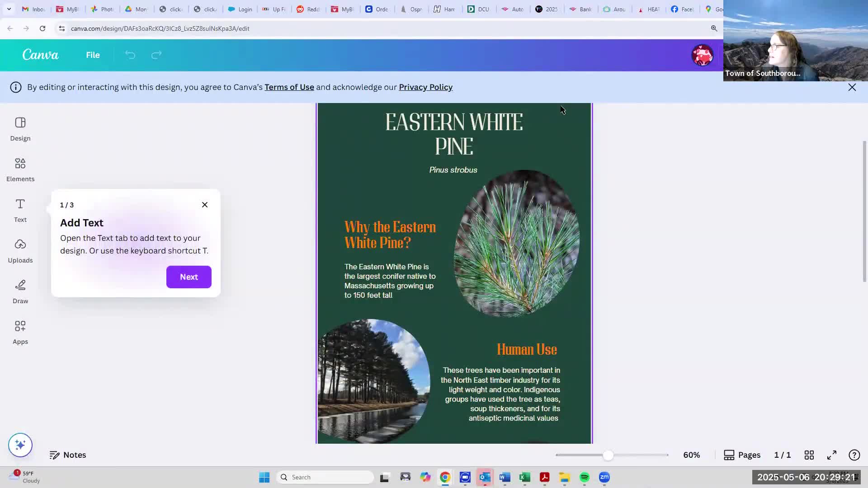Viewport: 868px width, 488px height.
Task: Open the File menu
Action: tap(93, 55)
